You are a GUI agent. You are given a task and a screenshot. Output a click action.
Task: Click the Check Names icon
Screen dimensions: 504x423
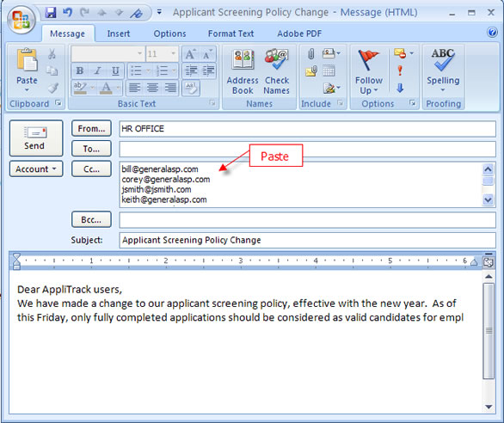tap(276, 71)
